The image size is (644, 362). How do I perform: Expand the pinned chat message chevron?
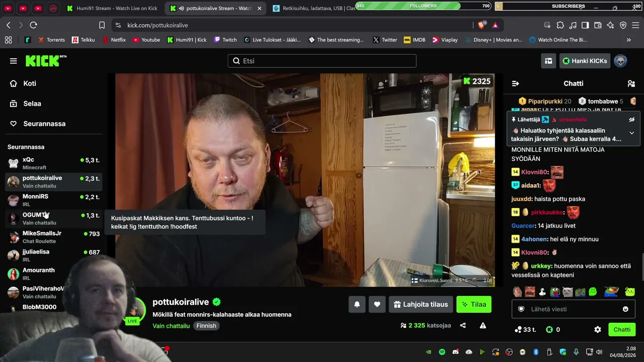coord(632,133)
